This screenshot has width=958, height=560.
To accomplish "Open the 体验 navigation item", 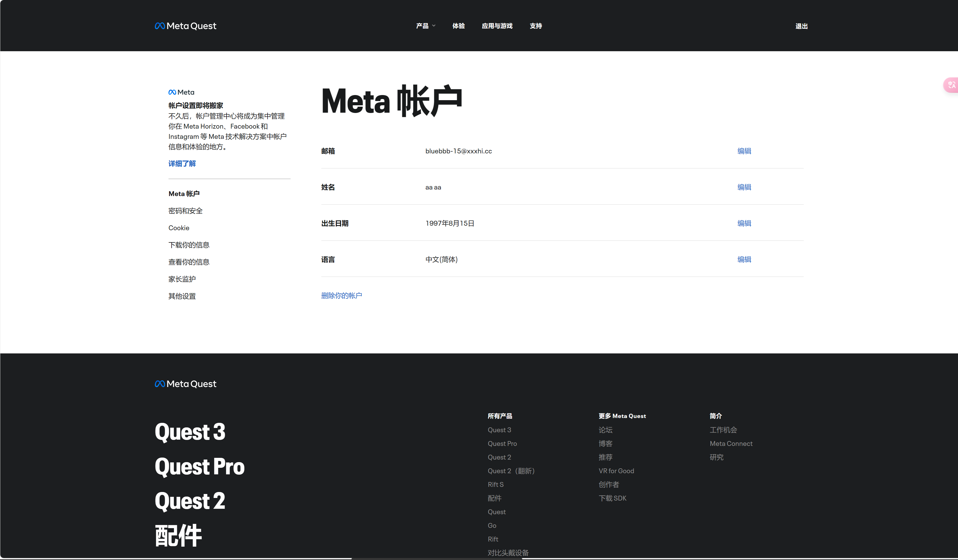I will (x=459, y=26).
